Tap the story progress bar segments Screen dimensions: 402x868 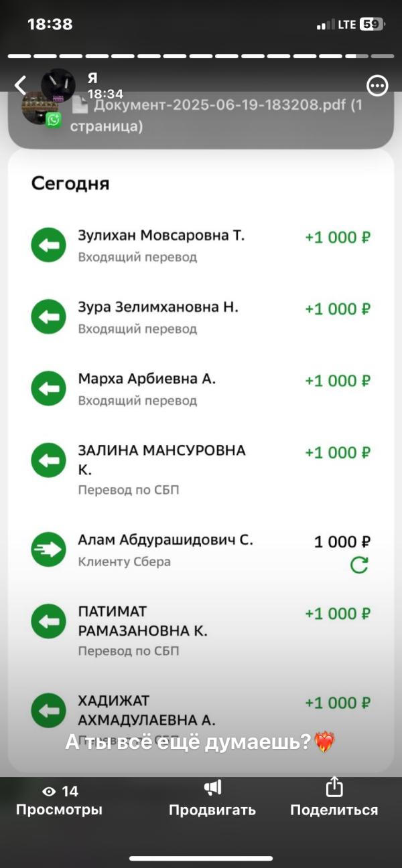pos(201,56)
